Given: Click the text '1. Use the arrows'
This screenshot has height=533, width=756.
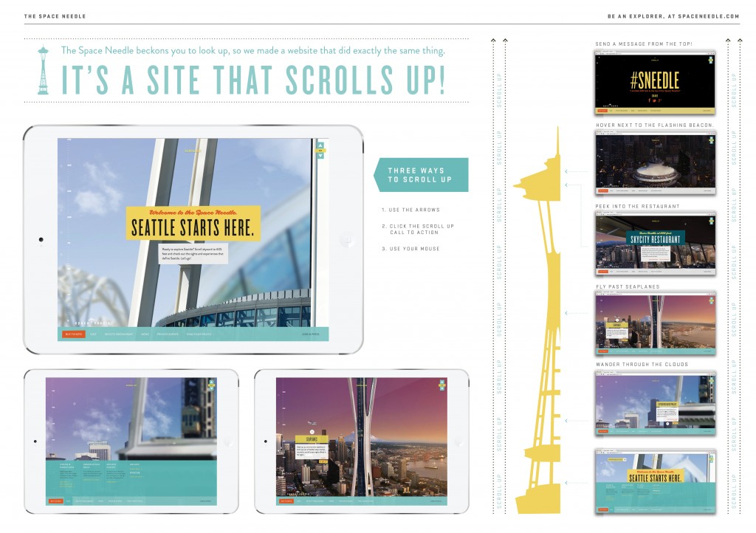Looking at the screenshot, I should pyautogui.click(x=410, y=210).
